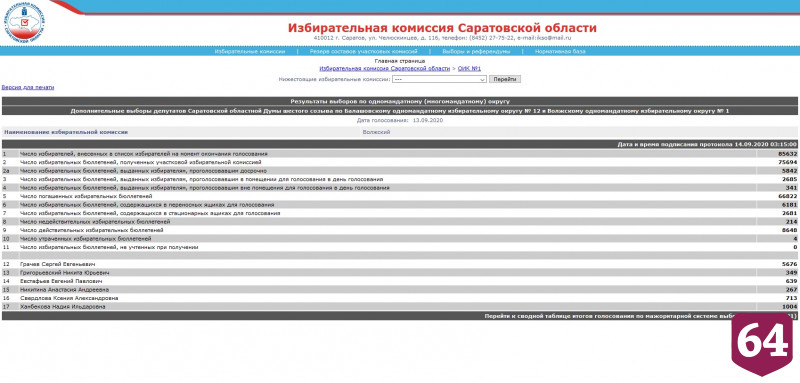This screenshot has width=800, height=383.
Task: Click the value 85632 for voters count
Action: tap(787, 154)
